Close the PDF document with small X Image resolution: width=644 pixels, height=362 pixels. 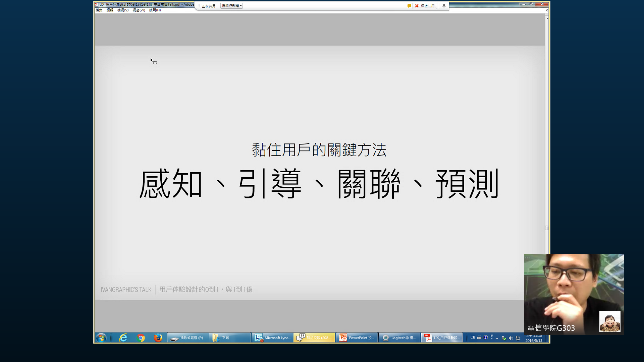[546, 10]
